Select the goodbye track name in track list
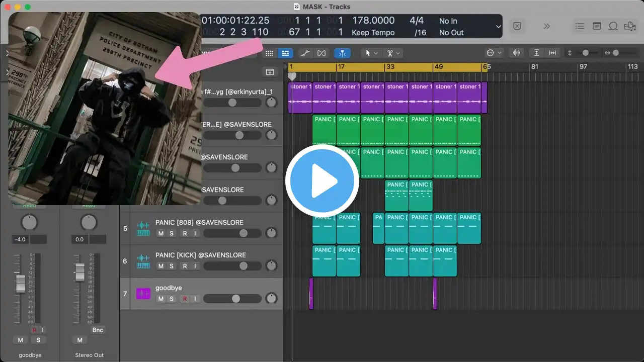The image size is (644, 362). [x=169, y=288]
